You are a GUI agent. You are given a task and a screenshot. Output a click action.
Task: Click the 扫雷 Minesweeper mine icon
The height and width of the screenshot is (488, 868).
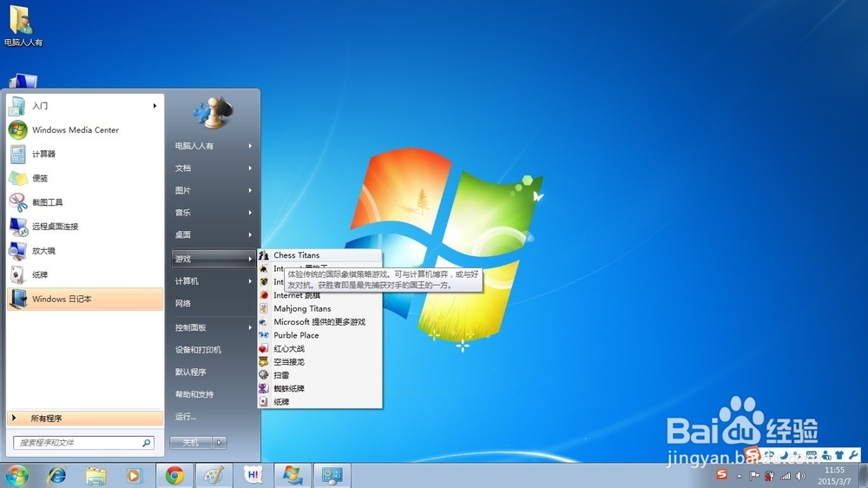(264, 375)
